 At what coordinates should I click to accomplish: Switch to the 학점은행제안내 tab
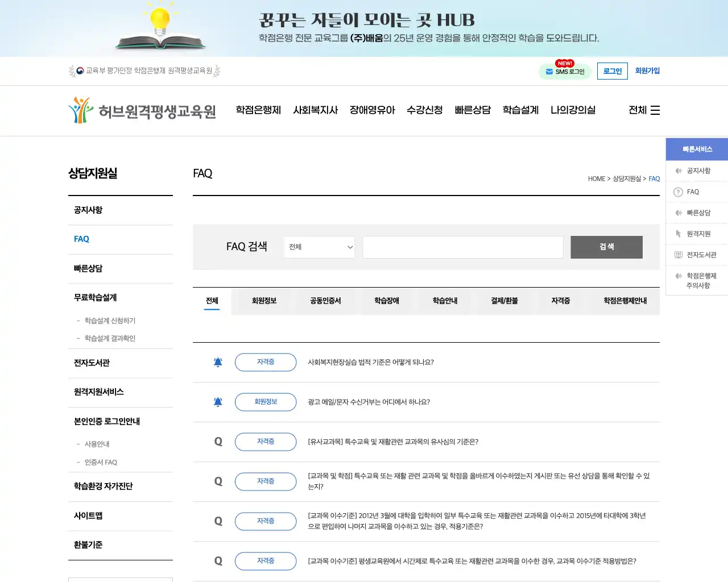pyautogui.click(x=625, y=301)
